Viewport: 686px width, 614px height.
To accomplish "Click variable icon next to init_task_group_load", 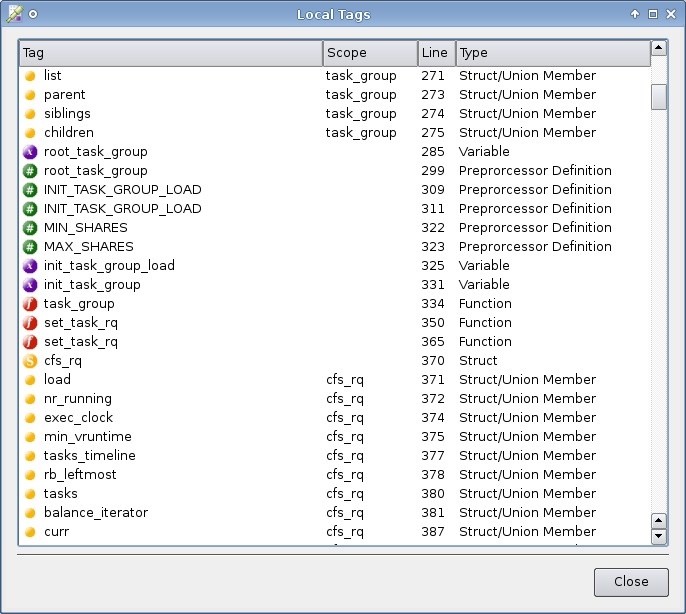I will coord(30,266).
